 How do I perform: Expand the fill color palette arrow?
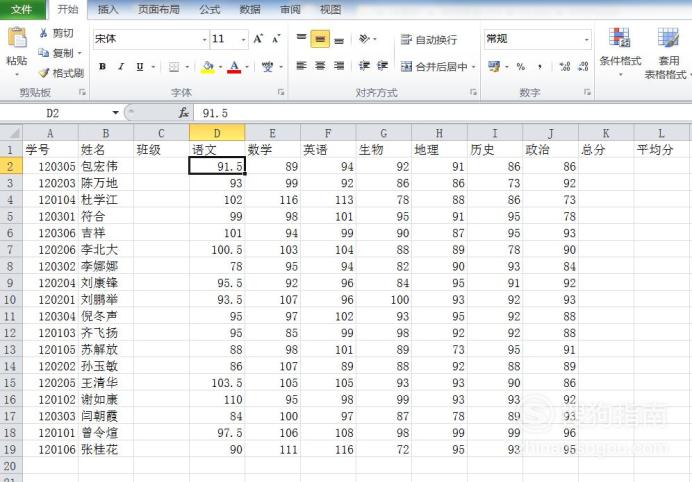coord(220,67)
